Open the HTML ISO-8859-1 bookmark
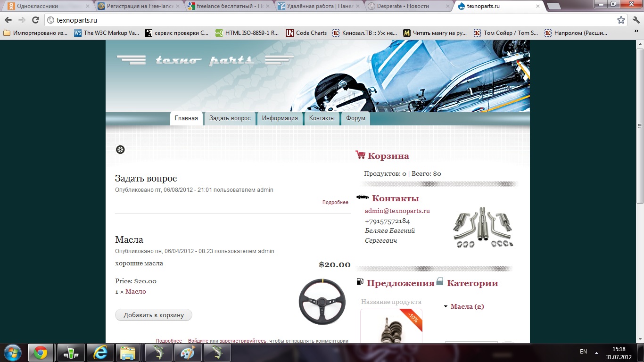The width and height of the screenshot is (644, 362). point(248,33)
